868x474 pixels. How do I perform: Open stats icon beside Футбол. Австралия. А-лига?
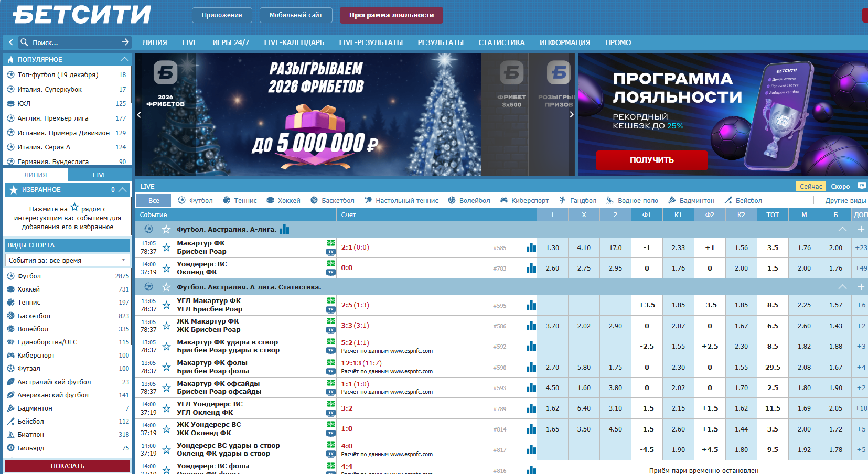click(284, 229)
